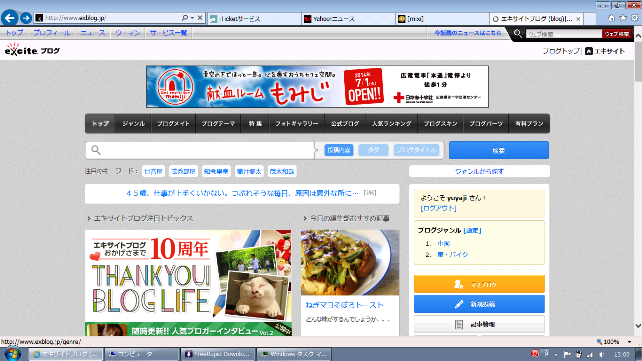Open ブログジャンル 設定 link
The height and width of the screenshot is (361, 642).
(x=472, y=230)
